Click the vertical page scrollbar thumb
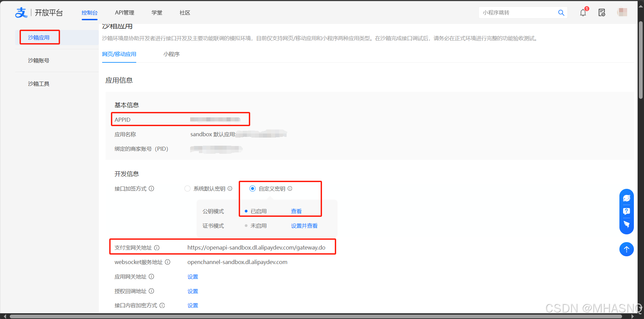This screenshot has width=644, height=319. pyautogui.click(x=641, y=60)
